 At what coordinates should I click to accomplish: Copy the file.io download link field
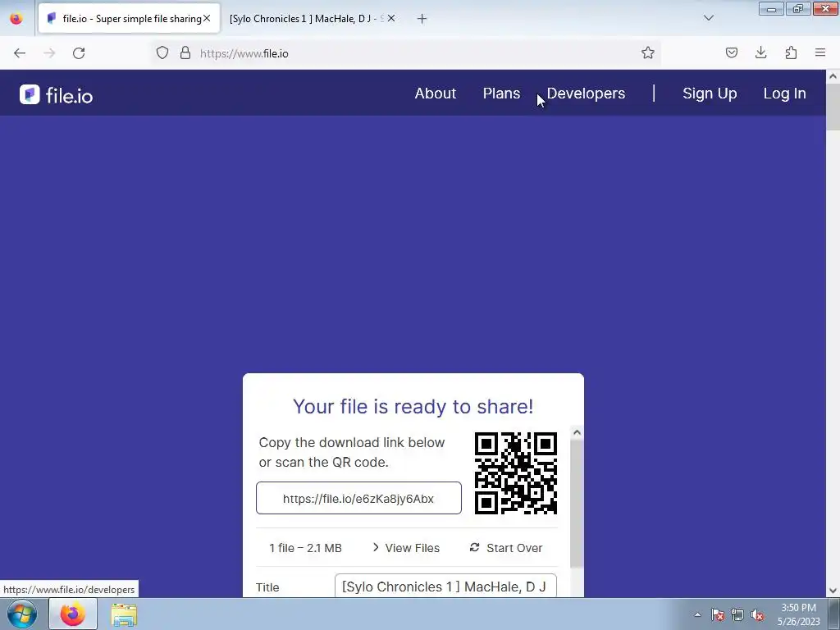358,498
